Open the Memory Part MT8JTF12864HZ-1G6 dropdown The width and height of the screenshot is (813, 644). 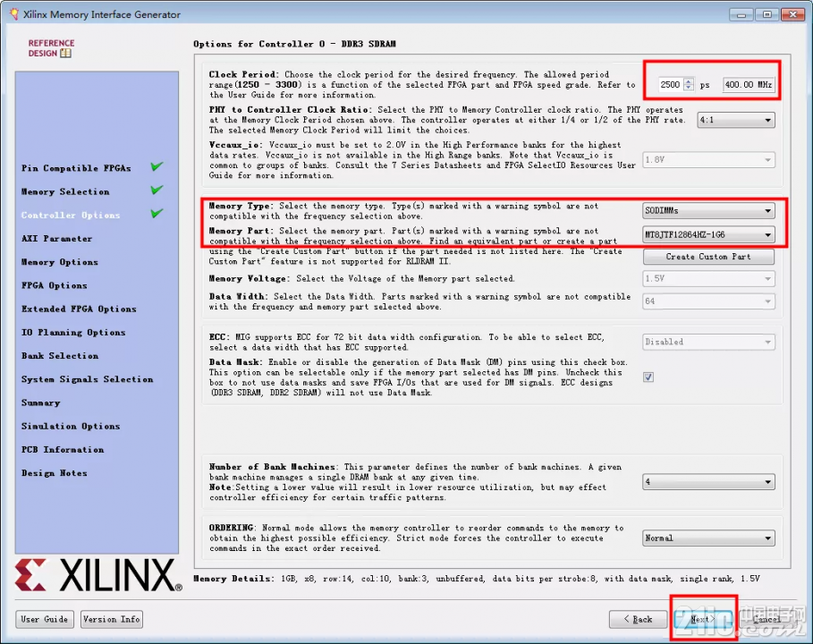[x=708, y=235]
